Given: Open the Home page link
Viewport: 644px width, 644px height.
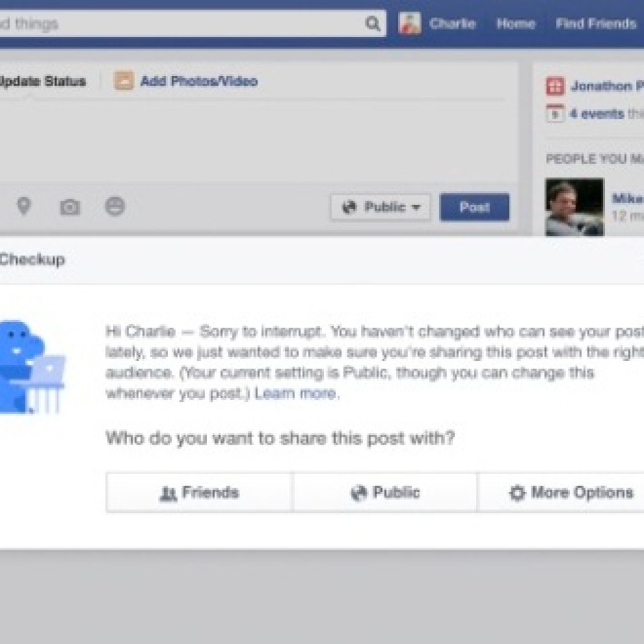Looking at the screenshot, I should (516, 23).
